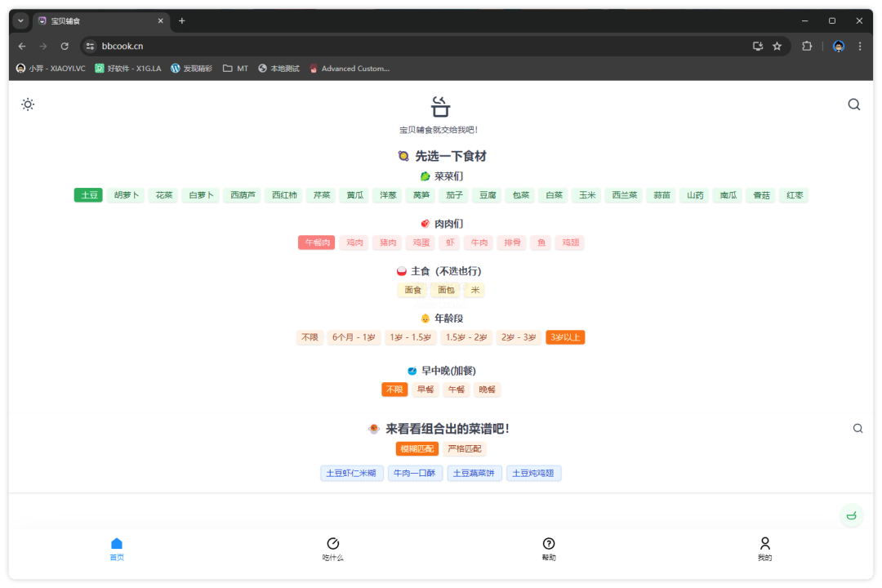Viewport: 882px width, 588px height.
Task: Select the 牛肉 meat tag
Action: (479, 243)
